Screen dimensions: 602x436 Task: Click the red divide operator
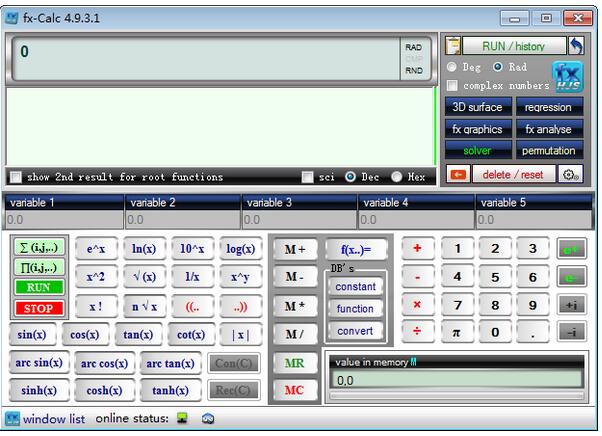418,332
